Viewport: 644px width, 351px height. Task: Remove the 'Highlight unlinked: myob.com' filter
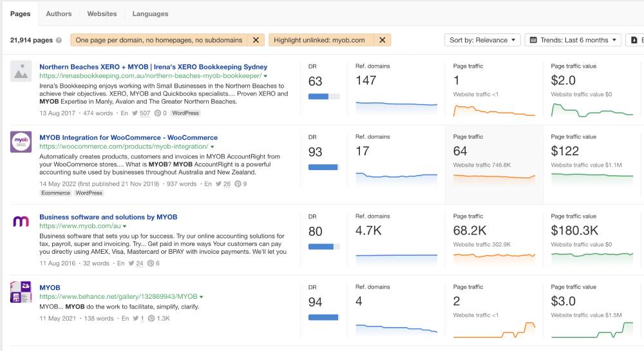[x=383, y=40]
